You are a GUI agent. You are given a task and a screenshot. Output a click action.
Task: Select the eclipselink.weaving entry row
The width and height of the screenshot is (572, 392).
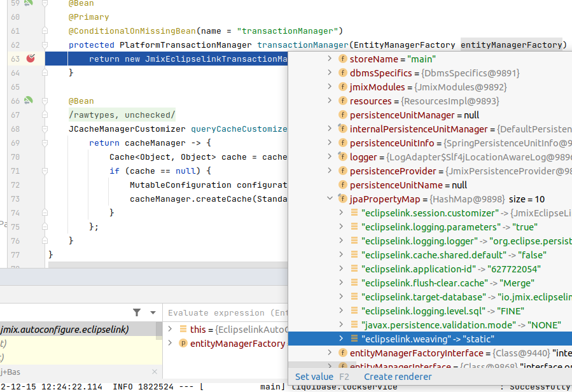click(428, 339)
